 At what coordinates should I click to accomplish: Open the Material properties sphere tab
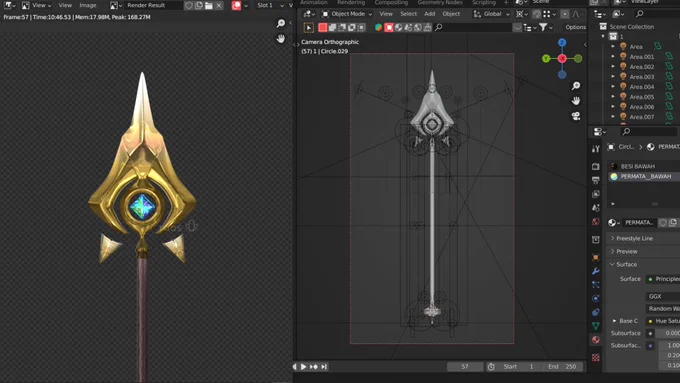click(x=595, y=340)
